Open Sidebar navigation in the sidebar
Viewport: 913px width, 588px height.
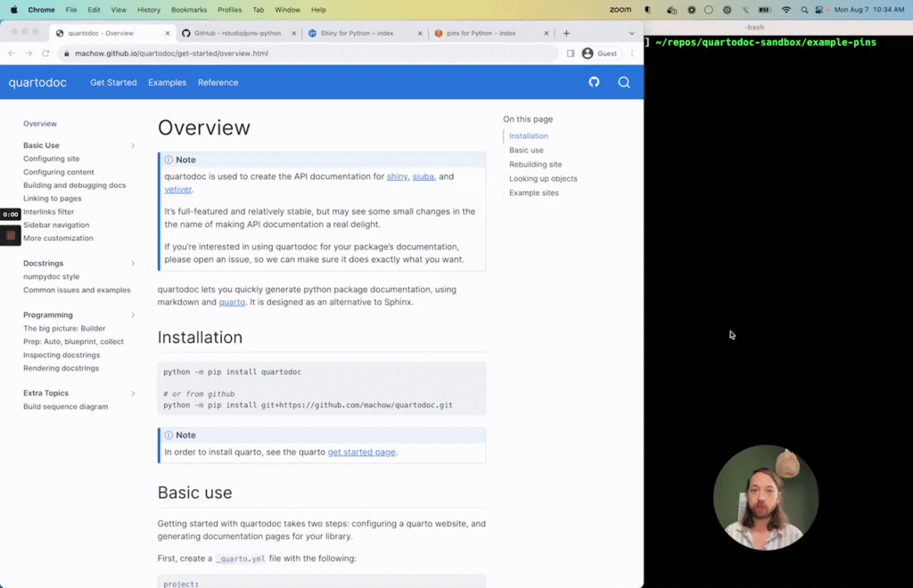56,225
